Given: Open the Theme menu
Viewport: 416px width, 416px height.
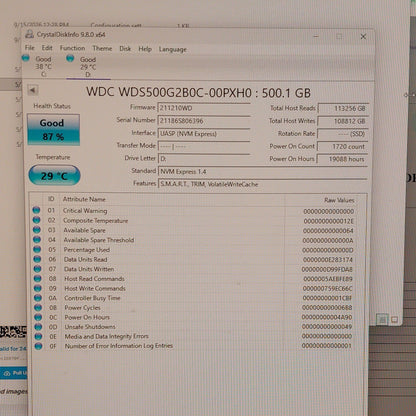Looking at the screenshot, I should (102, 48).
